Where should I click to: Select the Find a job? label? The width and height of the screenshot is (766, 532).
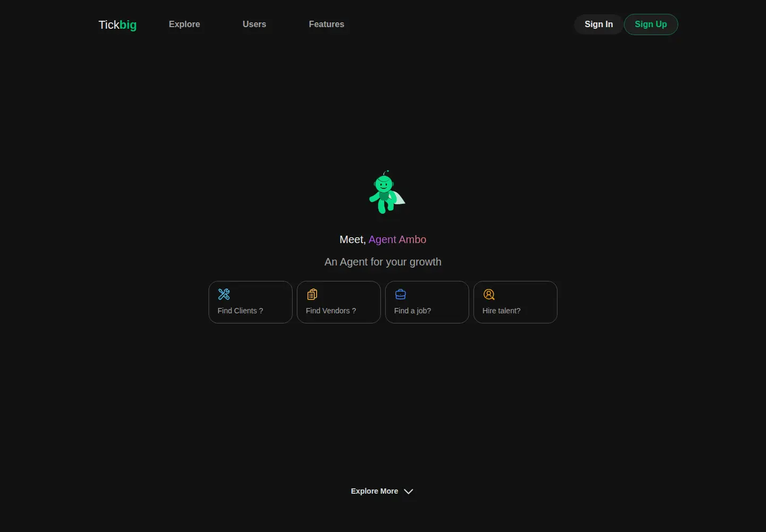[x=413, y=311]
